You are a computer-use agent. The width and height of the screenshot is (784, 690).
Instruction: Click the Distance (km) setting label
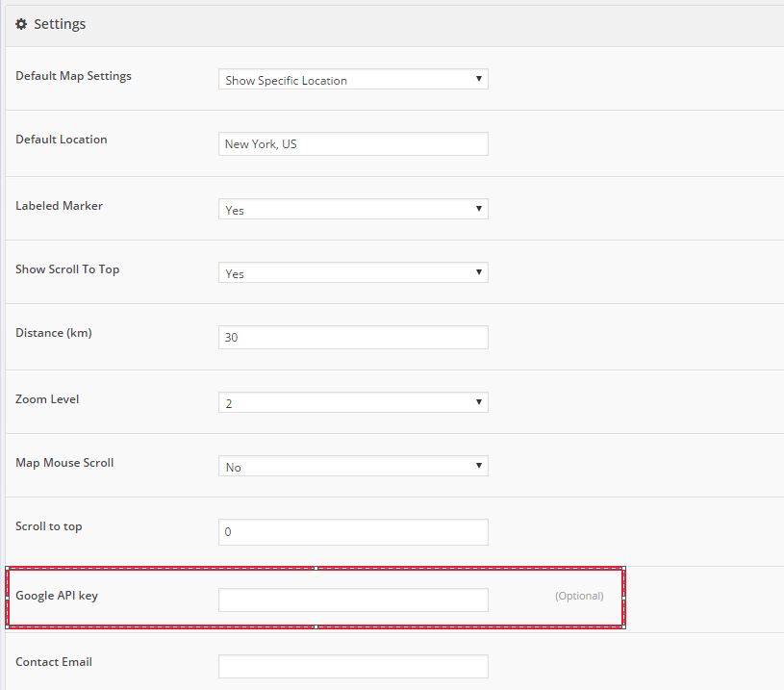click(53, 331)
